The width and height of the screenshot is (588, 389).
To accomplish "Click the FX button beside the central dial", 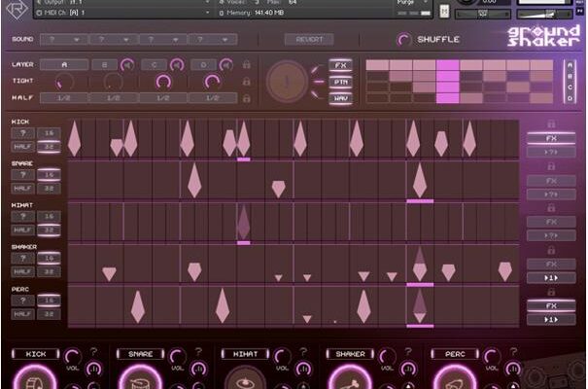I will 340,65.
